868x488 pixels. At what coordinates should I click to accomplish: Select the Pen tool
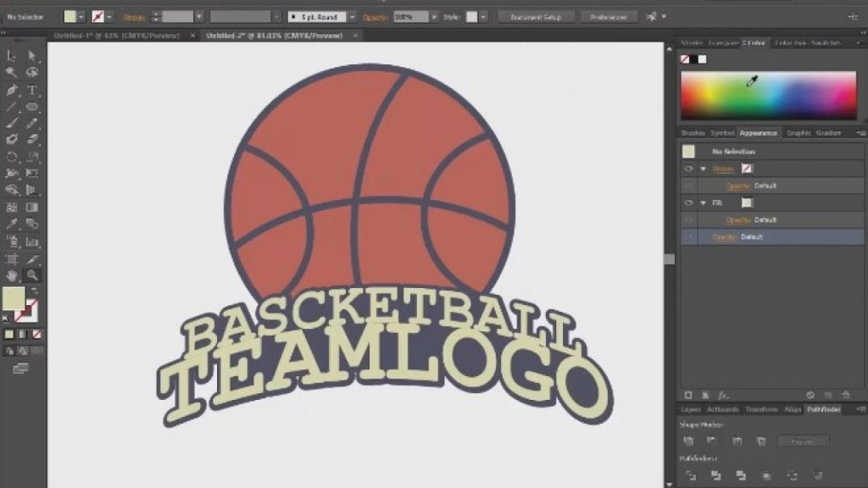tap(12, 89)
